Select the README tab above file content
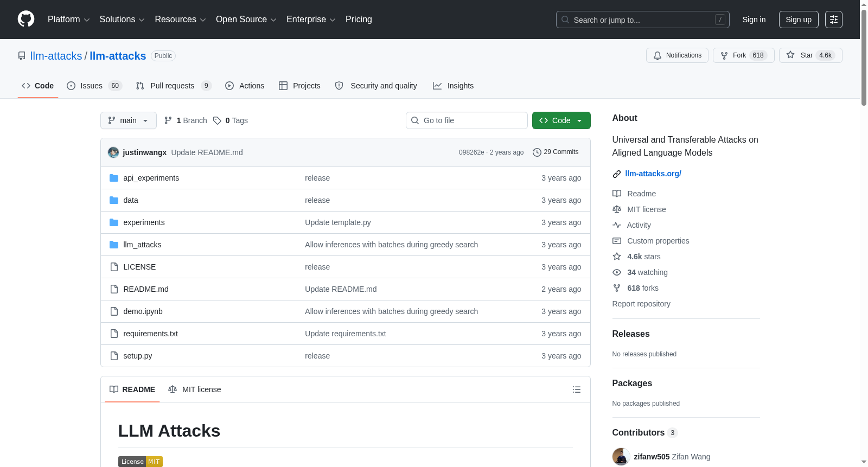Image resolution: width=868 pixels, height=467 pixels. click(x=132, y=389)
